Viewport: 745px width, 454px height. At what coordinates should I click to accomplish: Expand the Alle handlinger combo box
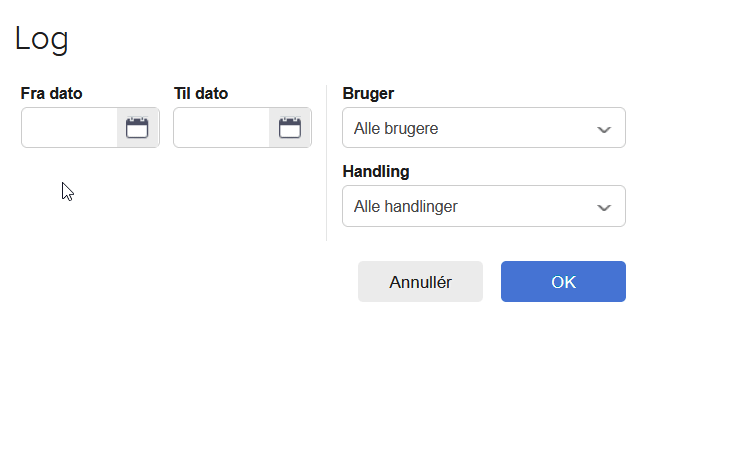pos(484,206)
